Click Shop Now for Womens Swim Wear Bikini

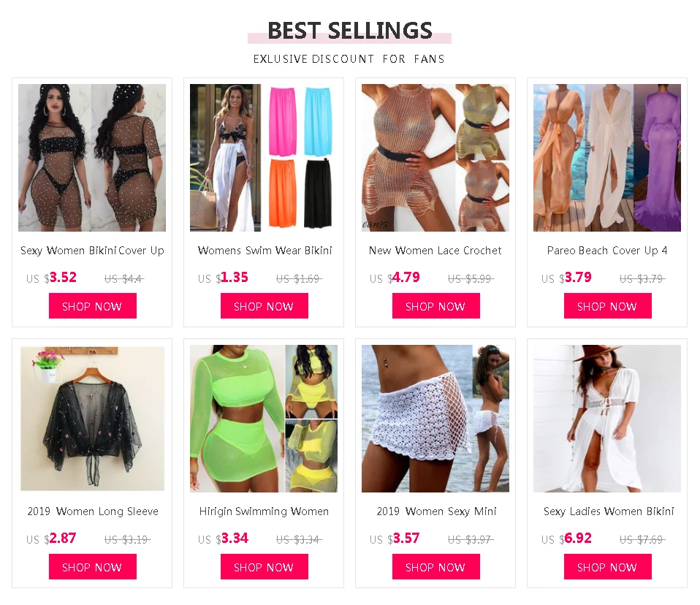click(x=265, y=306)
